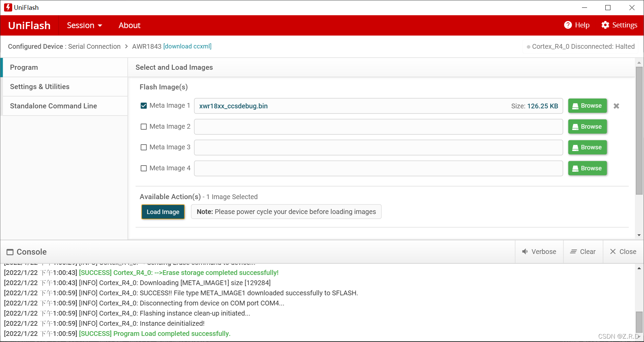Image resolution: width=644 pixels, height=342 pixels.
Task: Click 'downloaded successfully to SFLASH' log line
Action: pyautogui.click(x=181, y=293)
